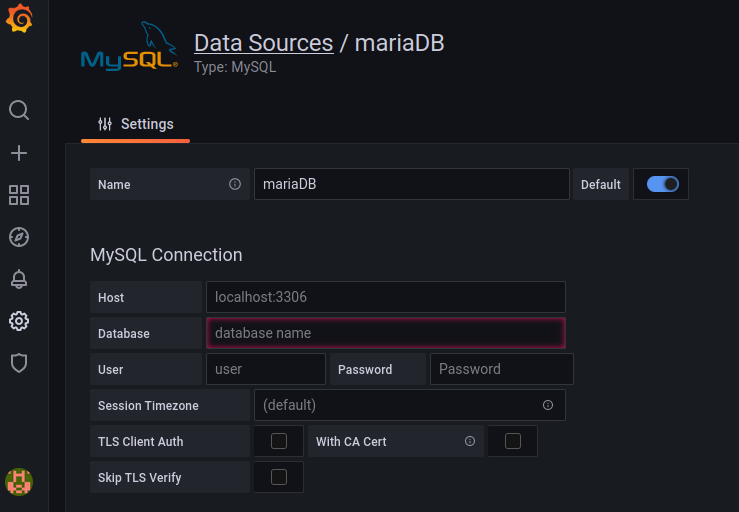Disable the Default data source toggle
This screenshot has width=739, height=512.
coord(663,184)
